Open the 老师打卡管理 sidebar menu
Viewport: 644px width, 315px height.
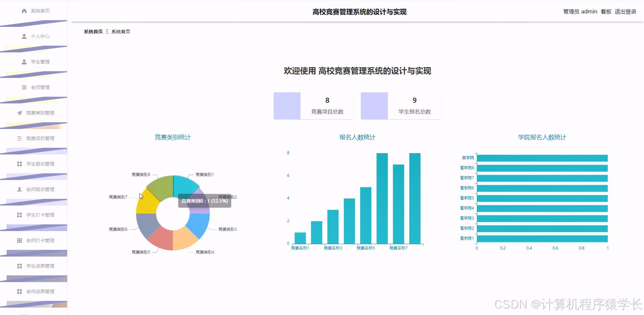coord(34,240)
